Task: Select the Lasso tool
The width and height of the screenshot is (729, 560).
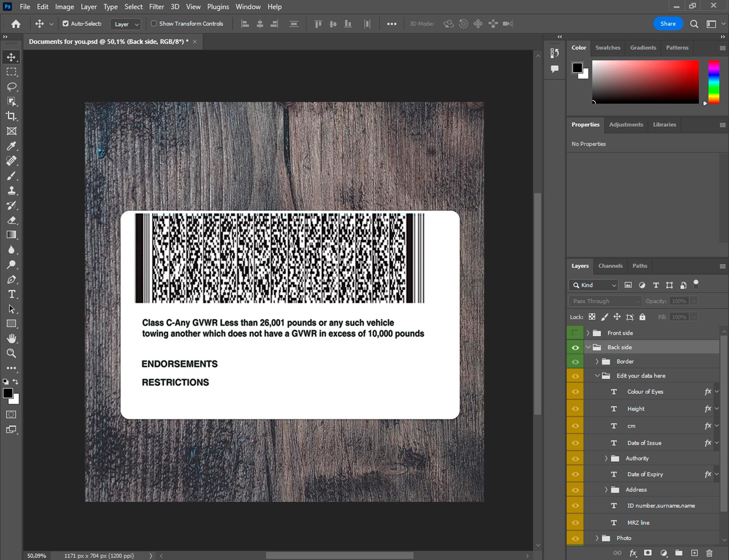Action: (x=12, y=87)
